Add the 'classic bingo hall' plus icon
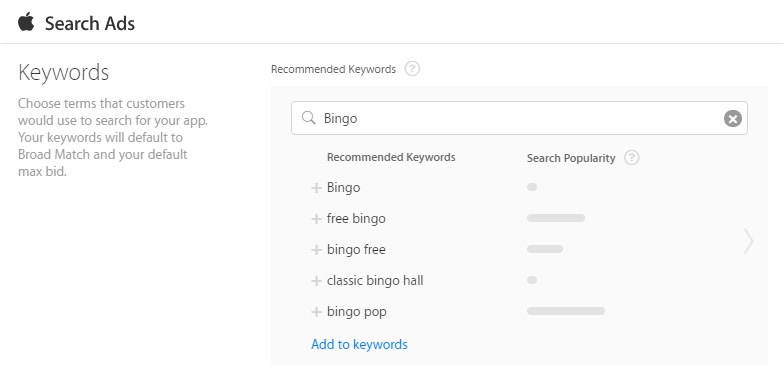 (316, 281)
